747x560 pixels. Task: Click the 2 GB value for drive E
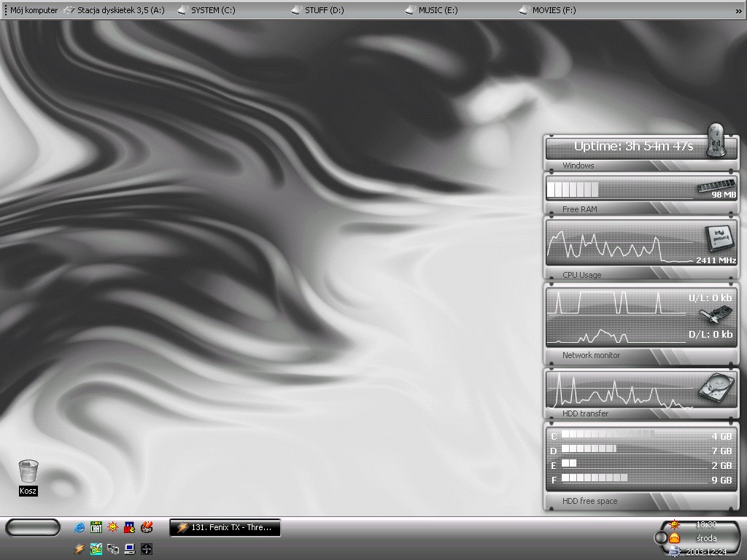(x=721, y=465)
